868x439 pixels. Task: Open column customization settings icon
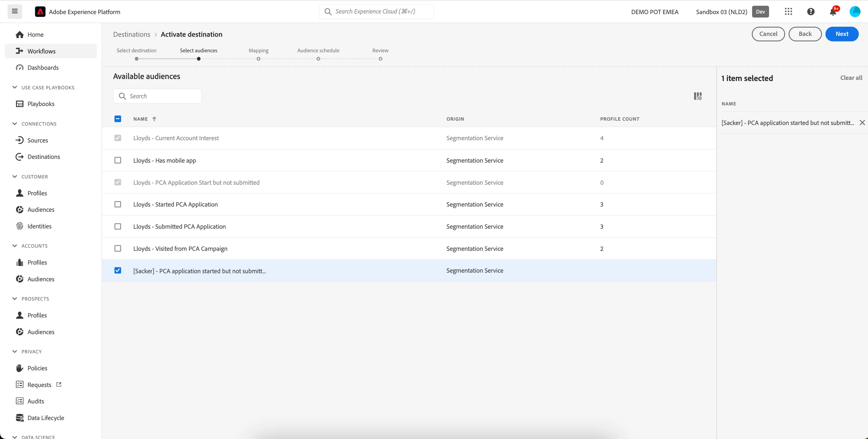[x=697, y=96]
